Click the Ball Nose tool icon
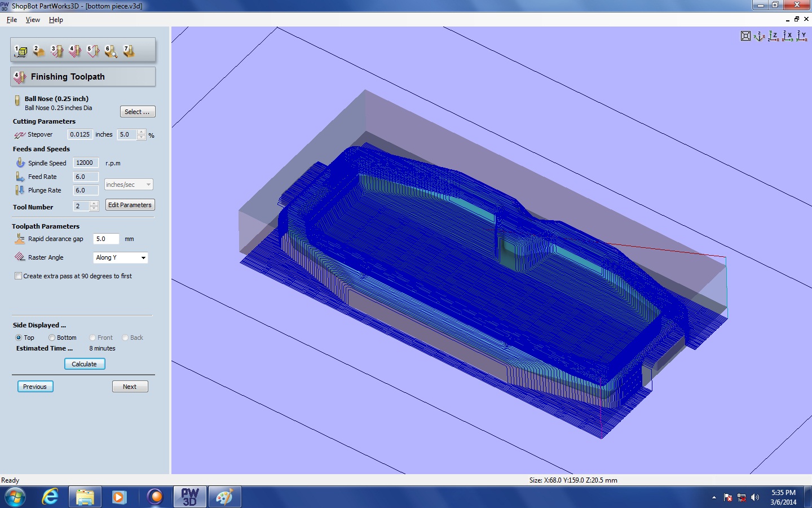 (x=17, y=101)
